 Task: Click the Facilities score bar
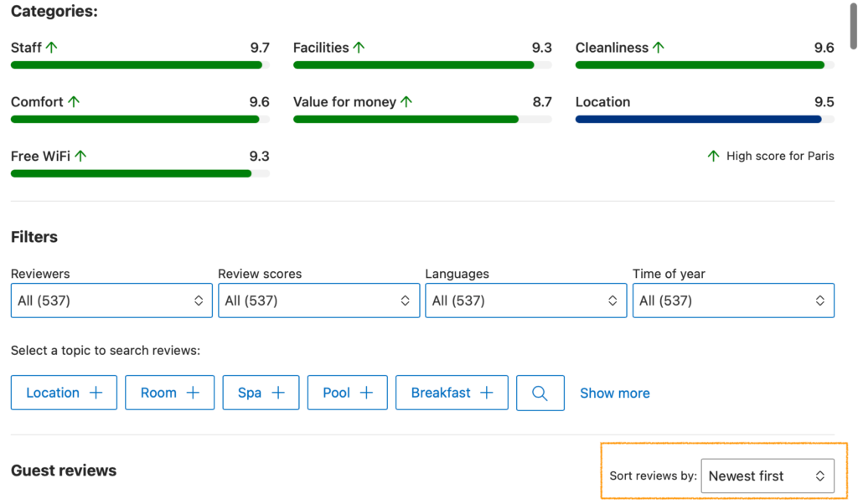click(x=422, y=65)
